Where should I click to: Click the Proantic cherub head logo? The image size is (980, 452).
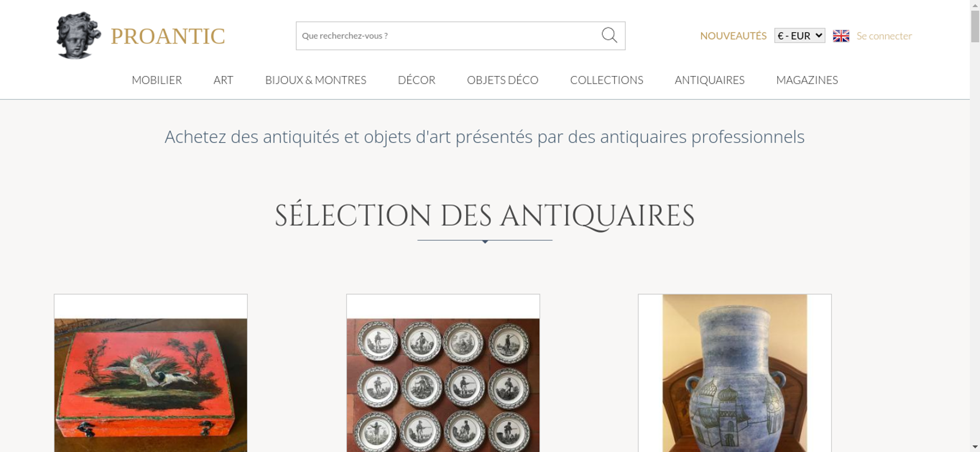(x=78, y=36)
